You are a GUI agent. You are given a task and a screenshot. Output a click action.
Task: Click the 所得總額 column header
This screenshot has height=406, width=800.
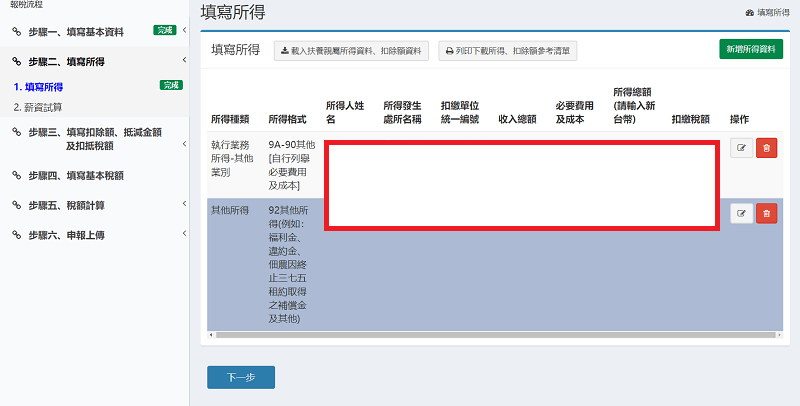pyautogui.click(x=634, y=106)
